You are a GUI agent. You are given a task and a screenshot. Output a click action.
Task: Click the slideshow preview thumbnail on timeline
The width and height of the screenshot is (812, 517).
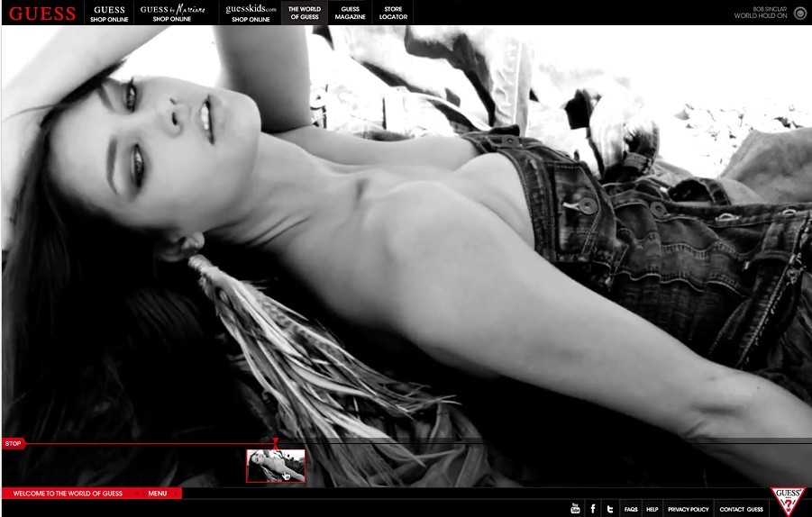(276, 466)
